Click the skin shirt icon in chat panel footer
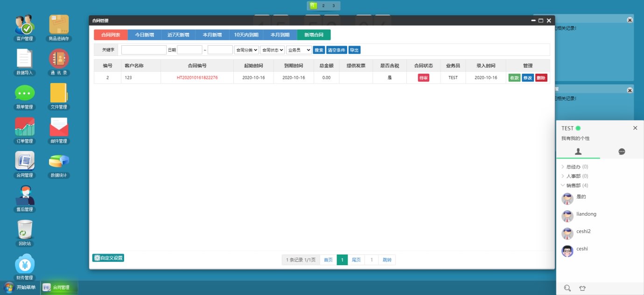Screen dimensions: 644x295 pyautogui.click(x=582, y=288)
